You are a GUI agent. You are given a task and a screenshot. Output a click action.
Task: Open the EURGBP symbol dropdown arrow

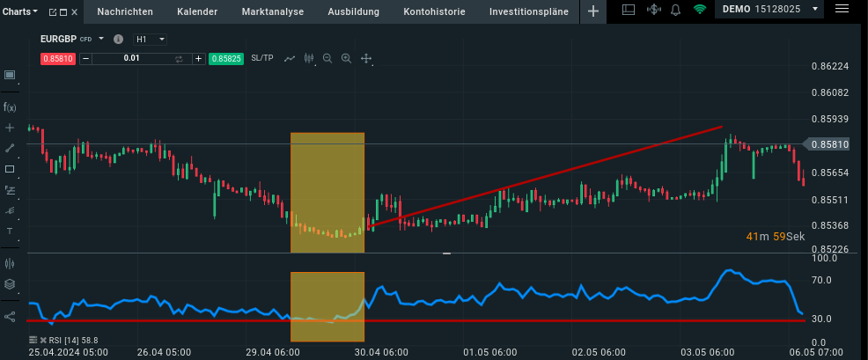pyautogui.click(x=100, y=39)
